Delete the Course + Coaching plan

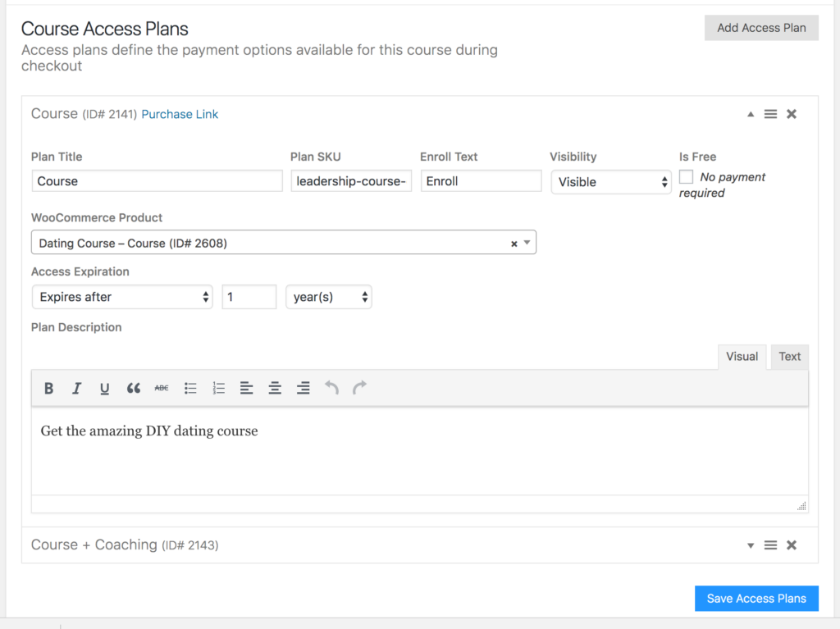click(x=792, y=545)
